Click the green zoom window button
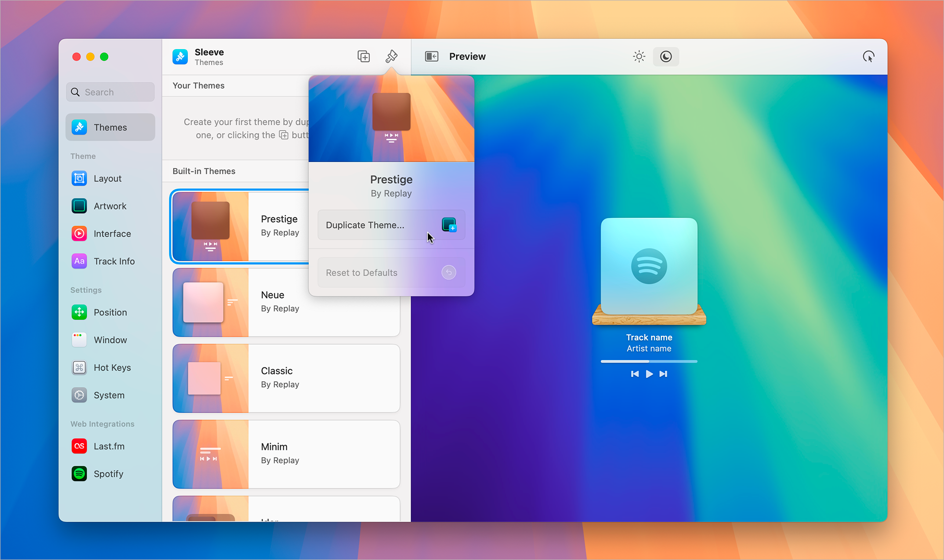The height and width of the screenshot is (560, 944). [x=104, y=56]
